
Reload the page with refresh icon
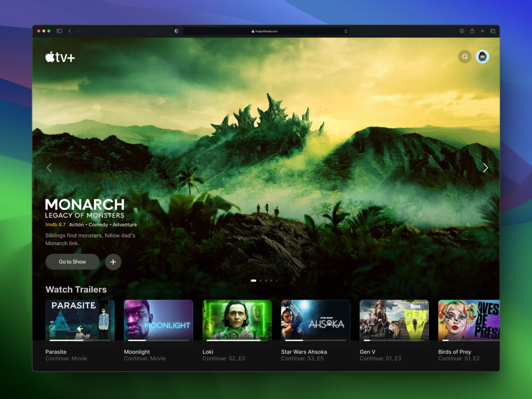[x=346, y=31]
